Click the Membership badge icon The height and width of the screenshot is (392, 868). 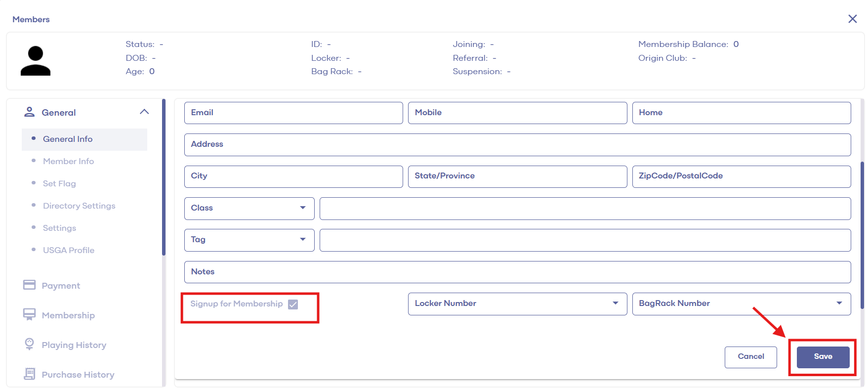[30, 315]
